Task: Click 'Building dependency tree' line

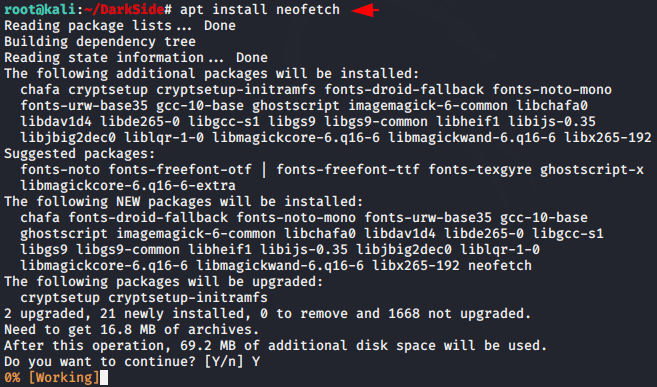Action: pos(100,41)
